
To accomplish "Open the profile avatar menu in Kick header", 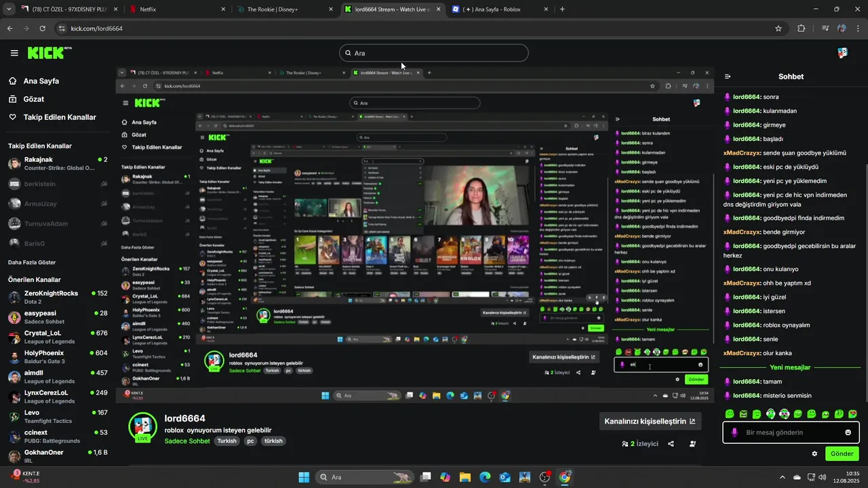I will click(842, 53).
